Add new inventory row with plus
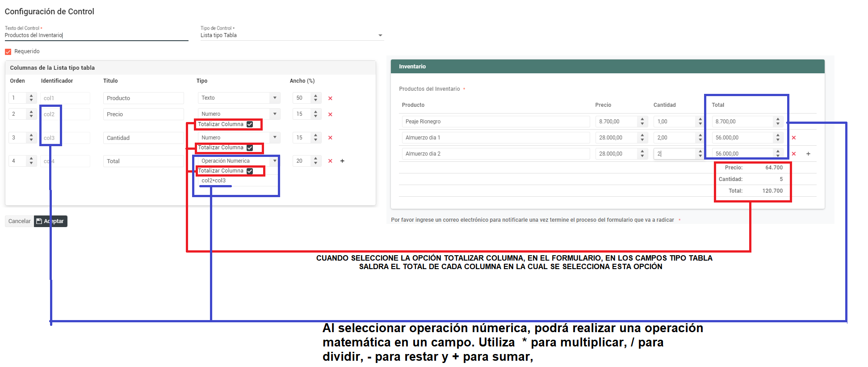The image size is (868, 367). [808, 154]
